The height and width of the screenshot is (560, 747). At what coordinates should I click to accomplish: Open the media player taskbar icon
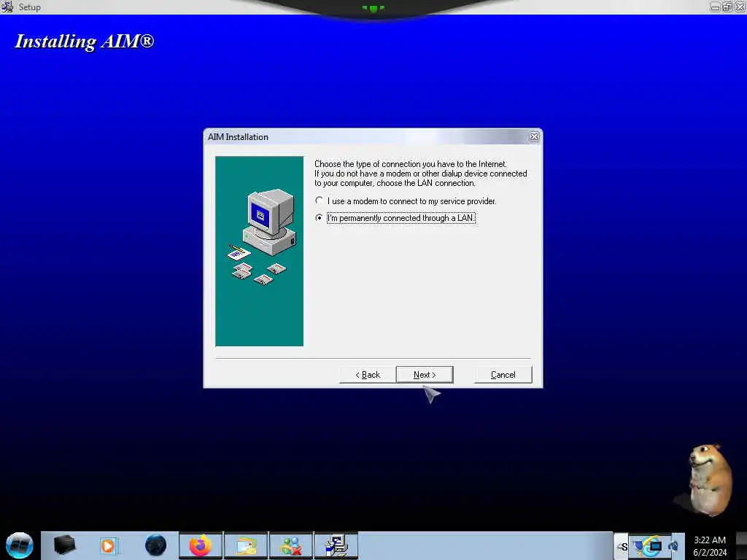[x=108, y=545]
